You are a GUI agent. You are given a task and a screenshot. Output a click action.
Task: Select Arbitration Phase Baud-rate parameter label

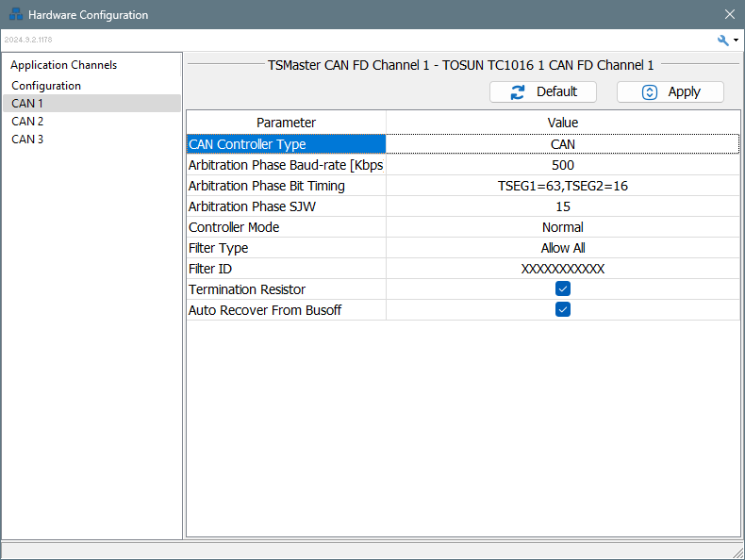point(286,165)
